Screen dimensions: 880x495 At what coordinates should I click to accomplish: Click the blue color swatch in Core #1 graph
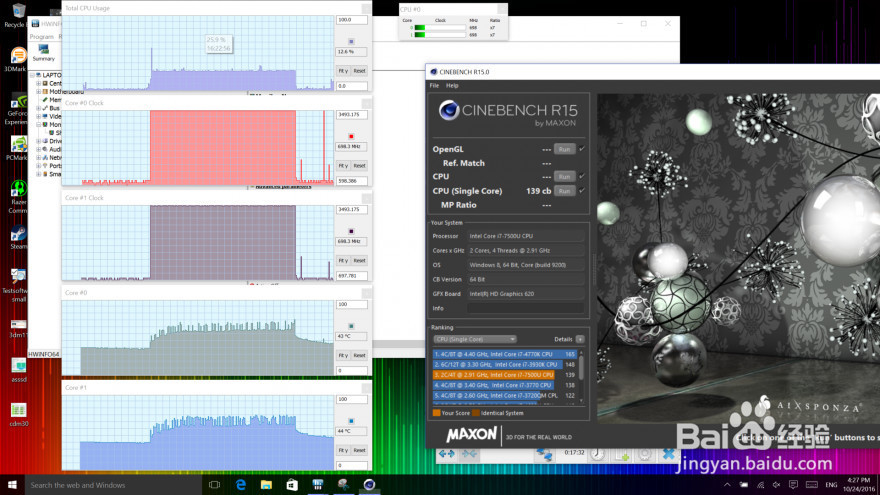(351, 421)
